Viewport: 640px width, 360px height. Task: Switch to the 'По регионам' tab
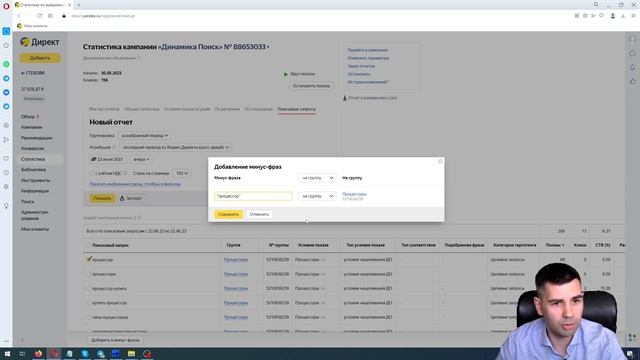pos(227,109)
